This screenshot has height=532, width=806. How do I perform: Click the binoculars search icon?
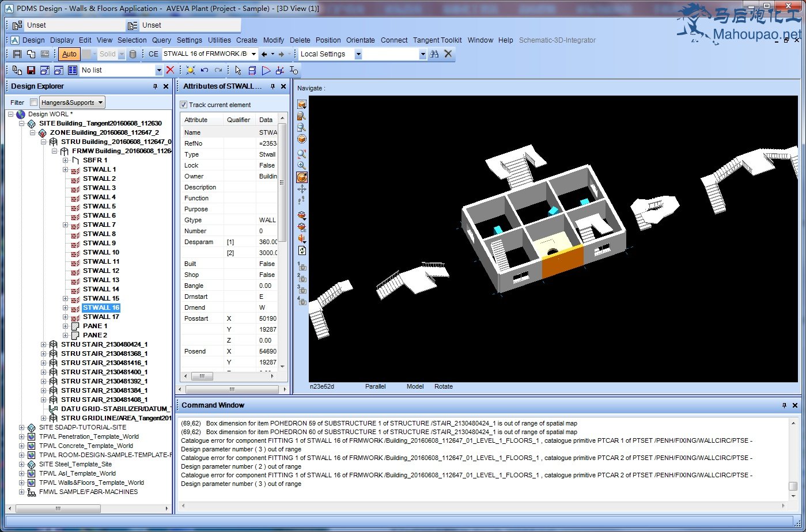(x=434, y=54)
